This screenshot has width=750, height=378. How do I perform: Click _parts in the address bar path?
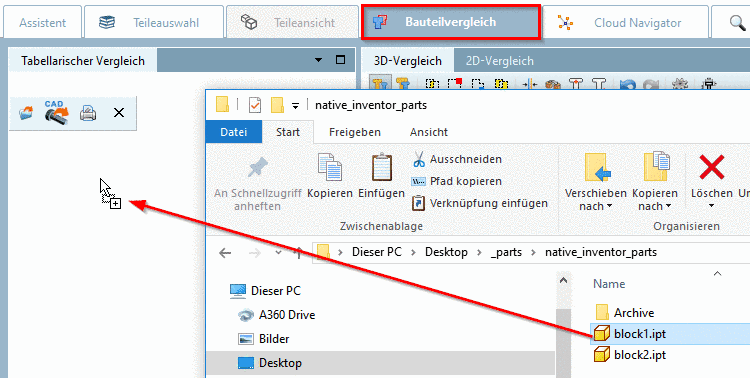pos(506,252)
